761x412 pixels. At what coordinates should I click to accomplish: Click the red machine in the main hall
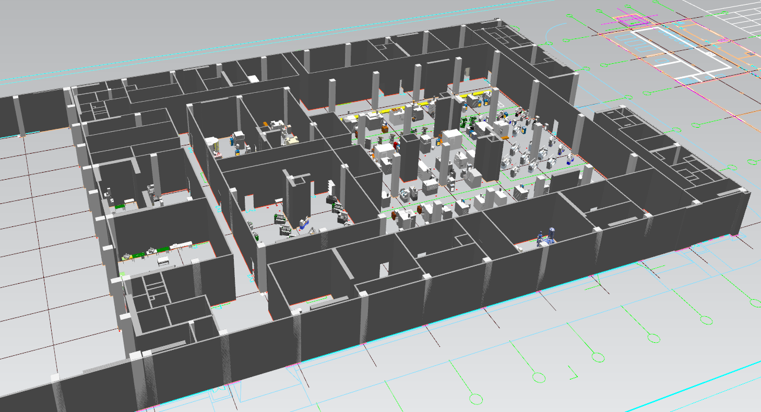(x=396, y=145)
